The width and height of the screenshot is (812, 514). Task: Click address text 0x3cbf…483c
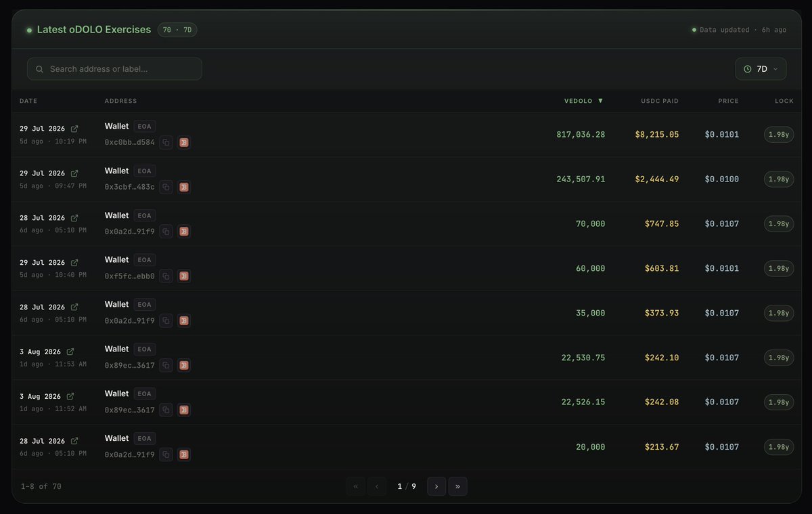pyautogui.click(x=129, y=187)
